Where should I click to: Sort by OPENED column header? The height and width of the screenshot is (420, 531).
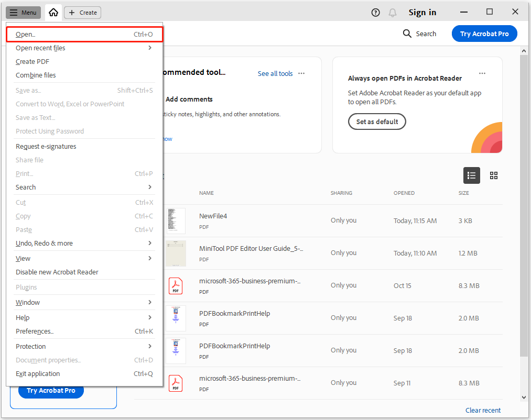point(404,193)
